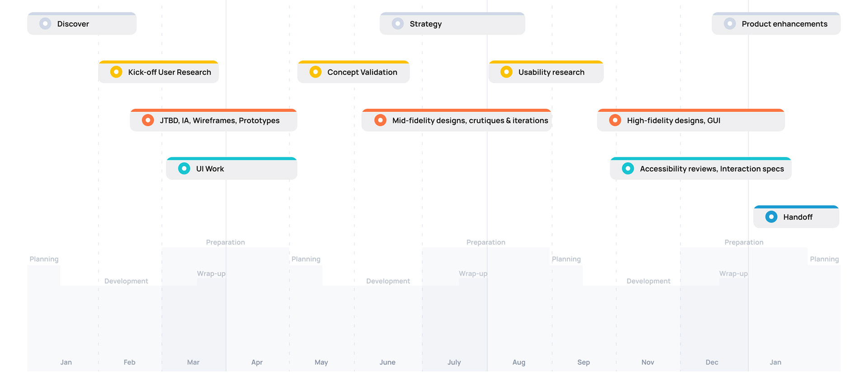Screen dimensions: 868x390
Task: Click the orange circle icon on High-fidelity designs
Action: (615, 121)
